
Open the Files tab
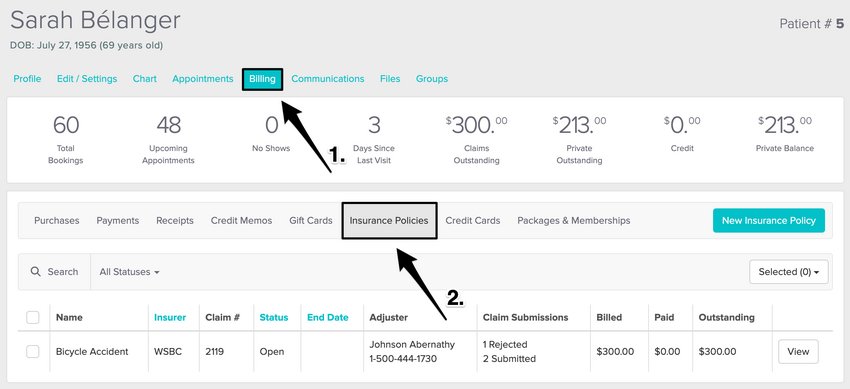coord(390,79)
